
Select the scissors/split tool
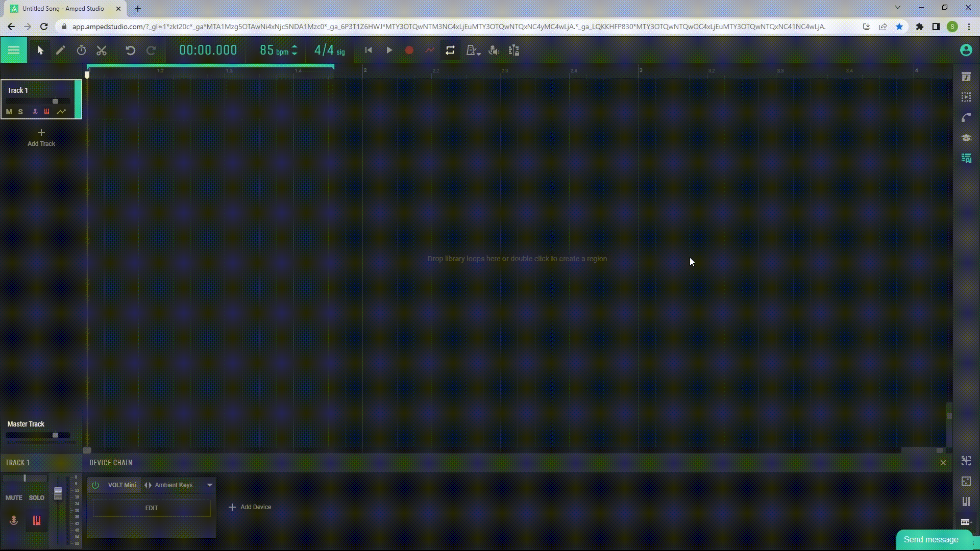coord(101,51)
